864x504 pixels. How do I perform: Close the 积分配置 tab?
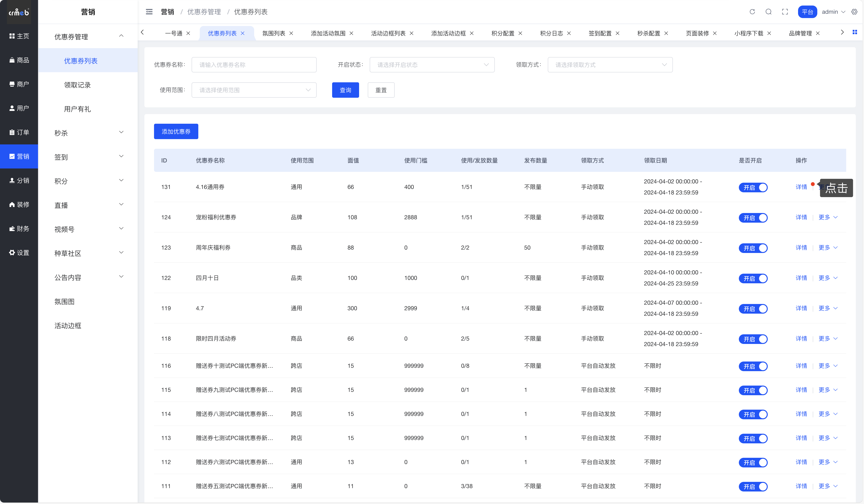(520, 33)
